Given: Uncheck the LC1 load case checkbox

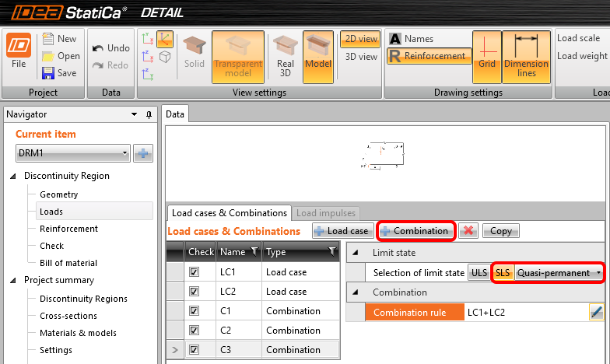Looking at the screenshot, I should pyautogui.click(x=195, y=272).
